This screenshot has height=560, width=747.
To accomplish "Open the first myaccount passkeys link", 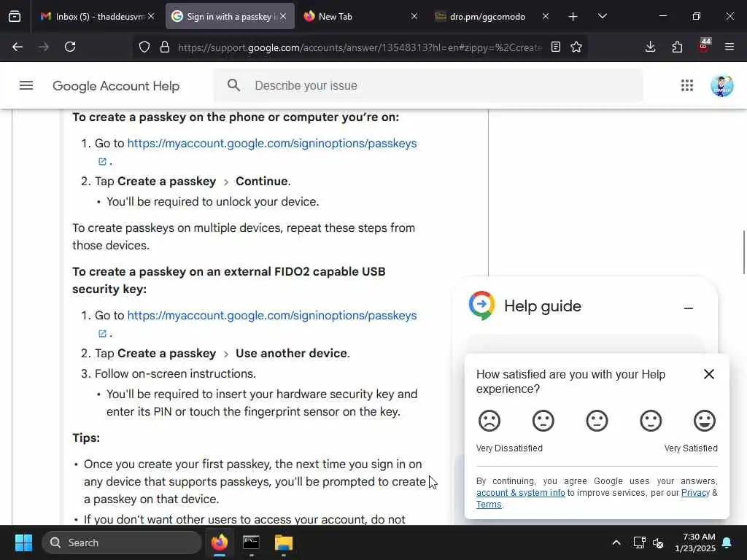I will 272,144.
